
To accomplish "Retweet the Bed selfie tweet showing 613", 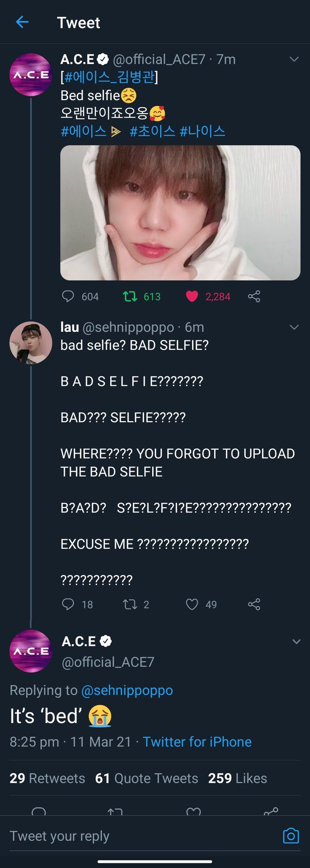I will pyautogui.click(x=130, y=296).
